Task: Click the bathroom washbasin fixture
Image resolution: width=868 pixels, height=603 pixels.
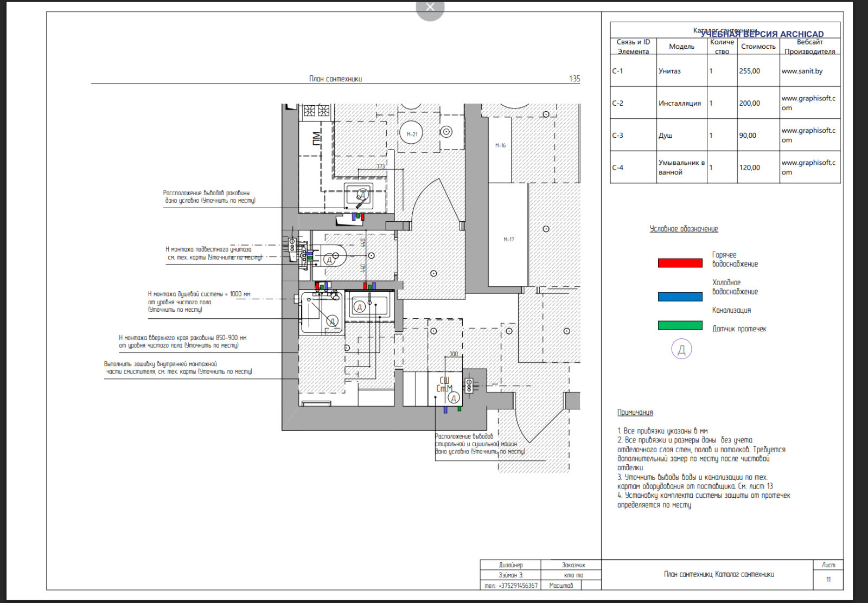Action: tap(368, 305)
